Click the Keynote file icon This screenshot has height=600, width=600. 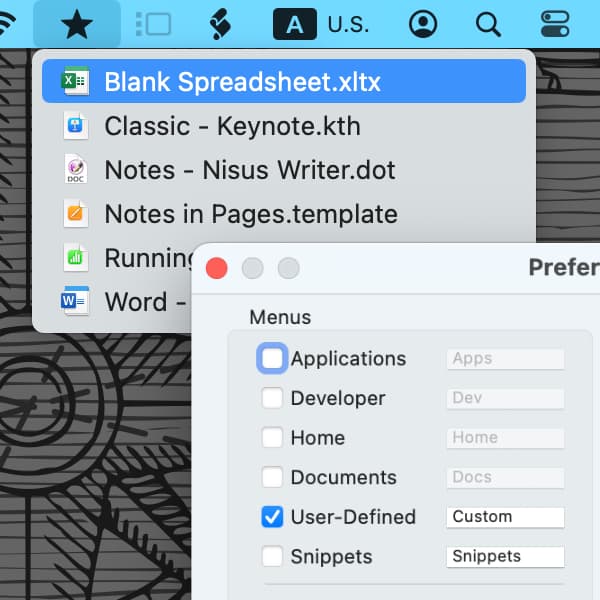tap(75, 126)
